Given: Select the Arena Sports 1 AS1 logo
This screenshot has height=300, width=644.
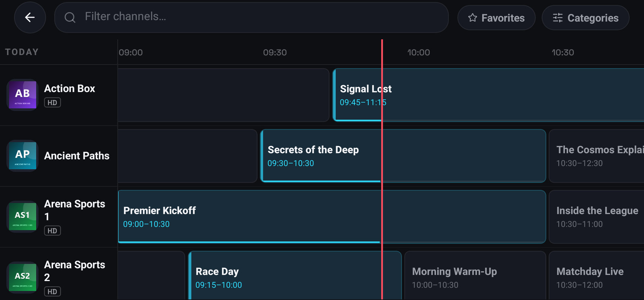Looking at the screenshot, I should point(23,217).
